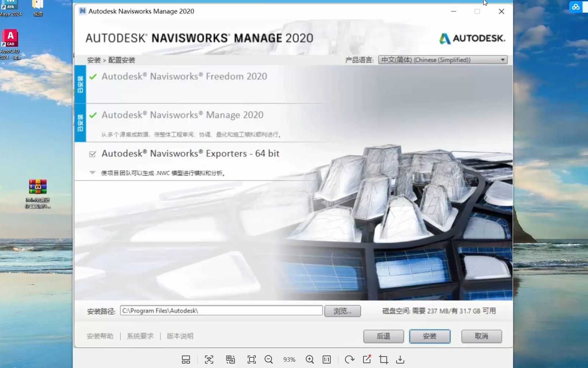
Task: Click the image translate icon
Action: coord(230,360)
